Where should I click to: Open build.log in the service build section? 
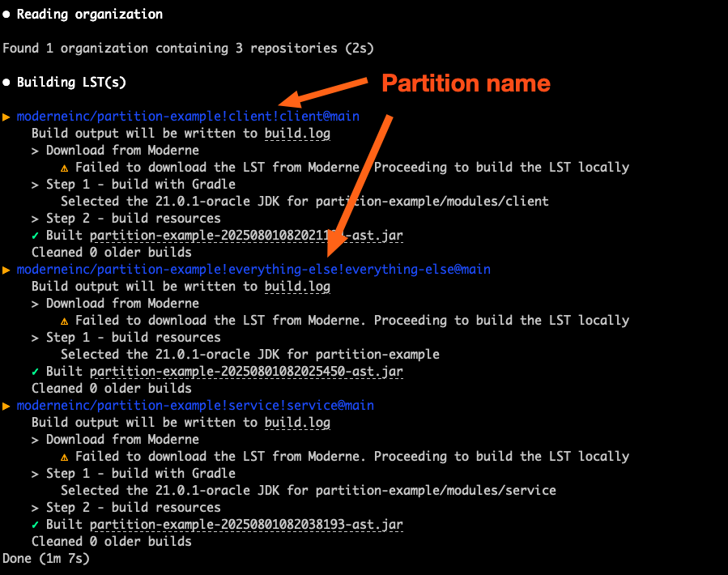tap(298, 423)
